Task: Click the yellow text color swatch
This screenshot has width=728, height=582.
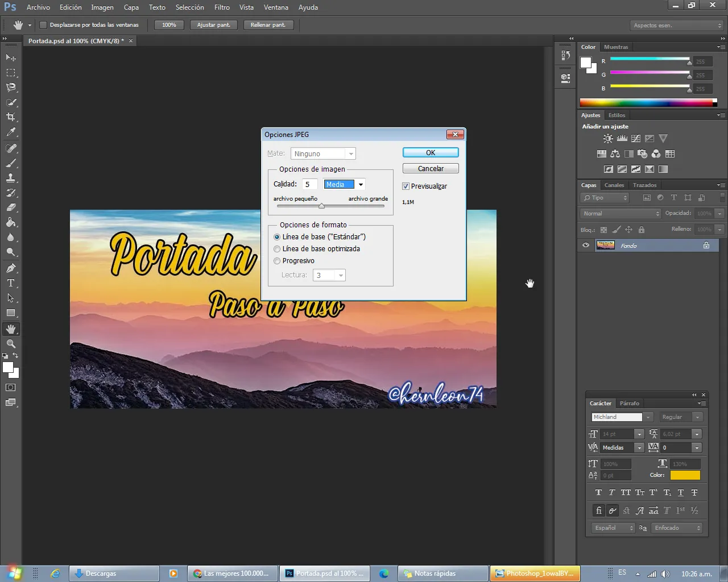Action: (685, 475)
